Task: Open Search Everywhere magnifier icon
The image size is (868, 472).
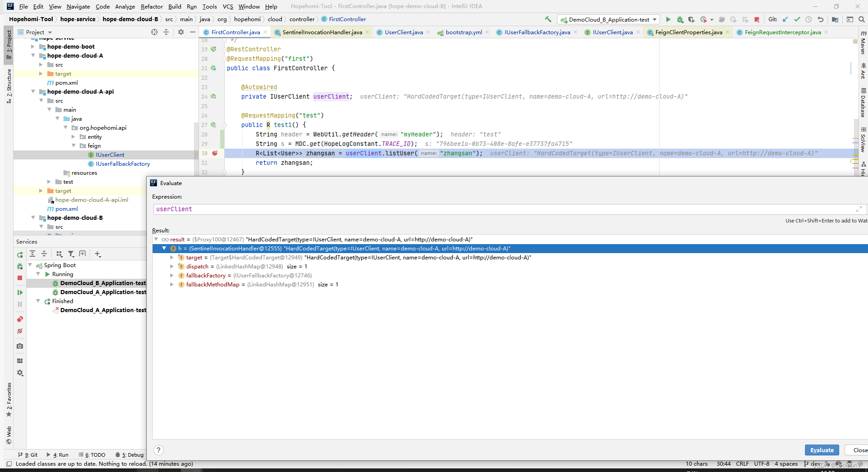Action: click(x=861, y=19)
